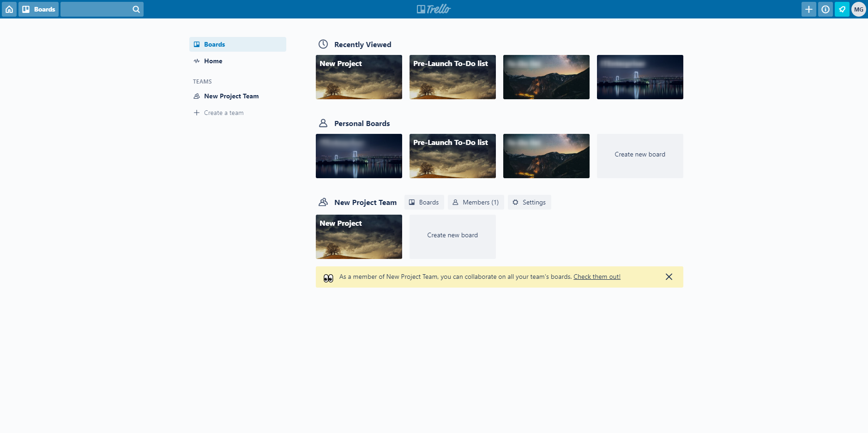Open the Boards menu in header

(x=39, y=9)
